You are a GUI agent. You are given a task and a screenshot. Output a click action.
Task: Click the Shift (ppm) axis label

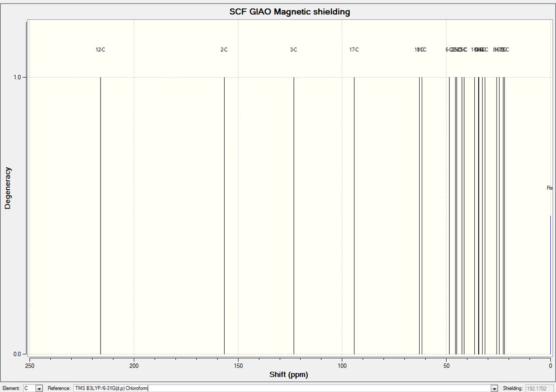click(288, 375)
